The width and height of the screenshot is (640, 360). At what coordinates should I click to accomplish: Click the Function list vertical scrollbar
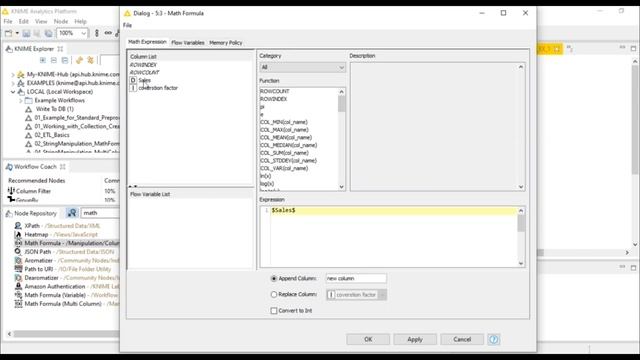(342, 139)
